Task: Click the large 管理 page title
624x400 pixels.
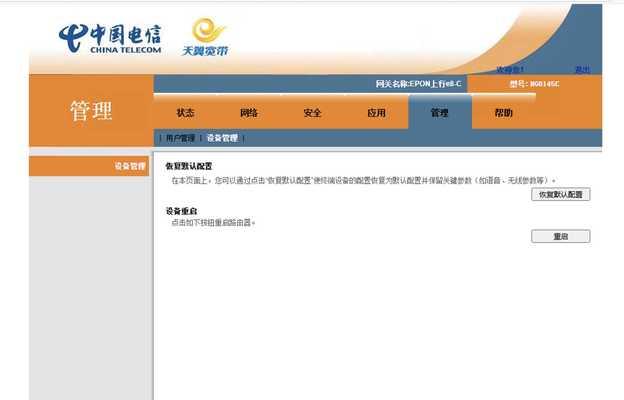Action: click(x=91, y=110)
